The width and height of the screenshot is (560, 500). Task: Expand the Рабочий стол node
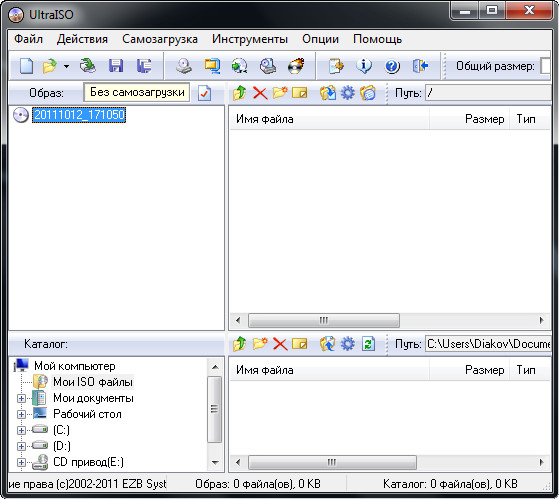[21, 414]
